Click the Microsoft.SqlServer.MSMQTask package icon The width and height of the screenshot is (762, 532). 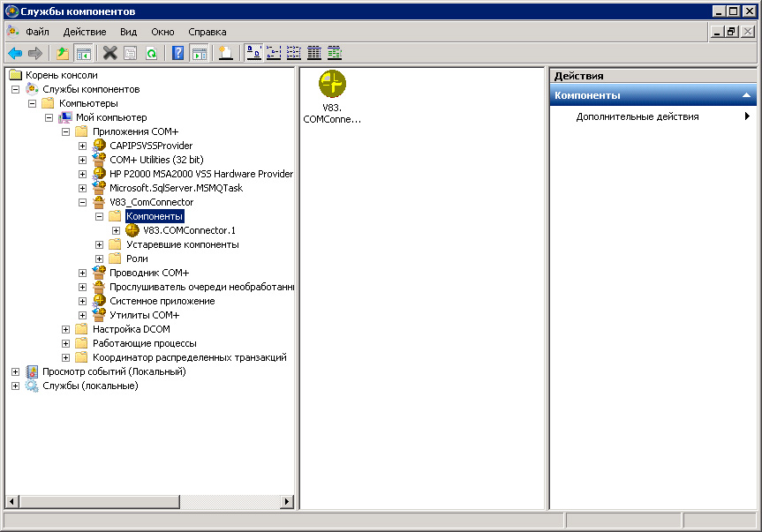click(x=99, y=187)
